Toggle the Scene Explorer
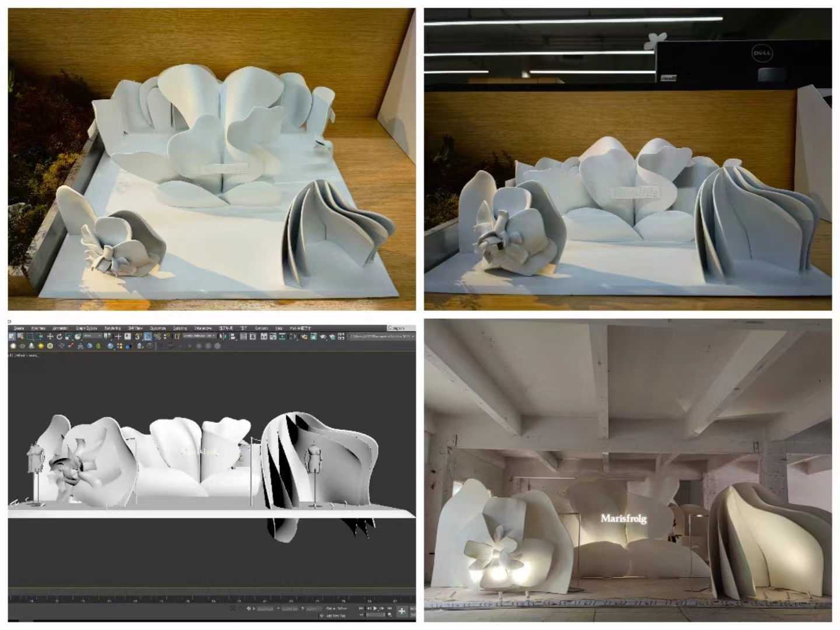 pyautogui.click(x=243, y=337)
